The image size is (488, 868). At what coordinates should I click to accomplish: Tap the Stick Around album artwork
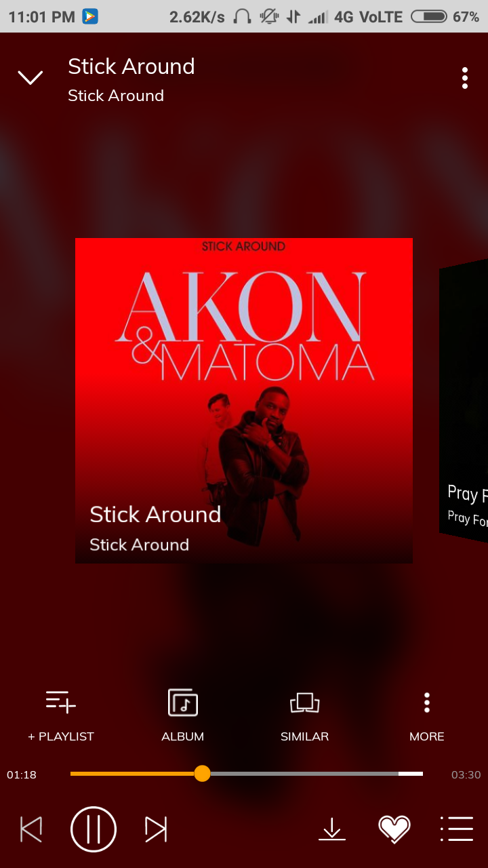tap(244, 400)
